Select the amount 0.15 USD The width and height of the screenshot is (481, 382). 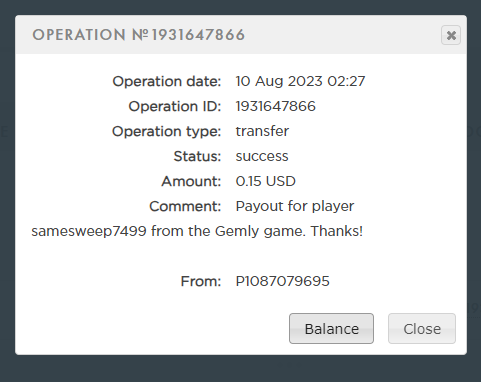tap(265, 181)
